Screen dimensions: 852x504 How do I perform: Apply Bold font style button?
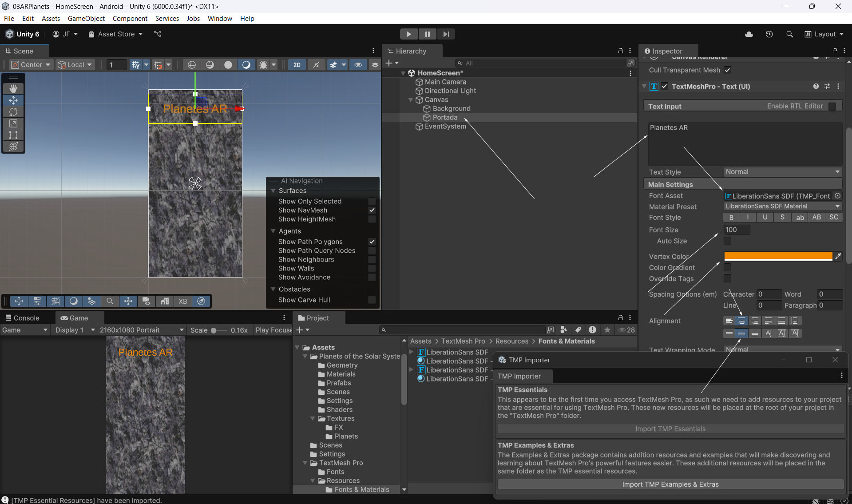point(731,218)
